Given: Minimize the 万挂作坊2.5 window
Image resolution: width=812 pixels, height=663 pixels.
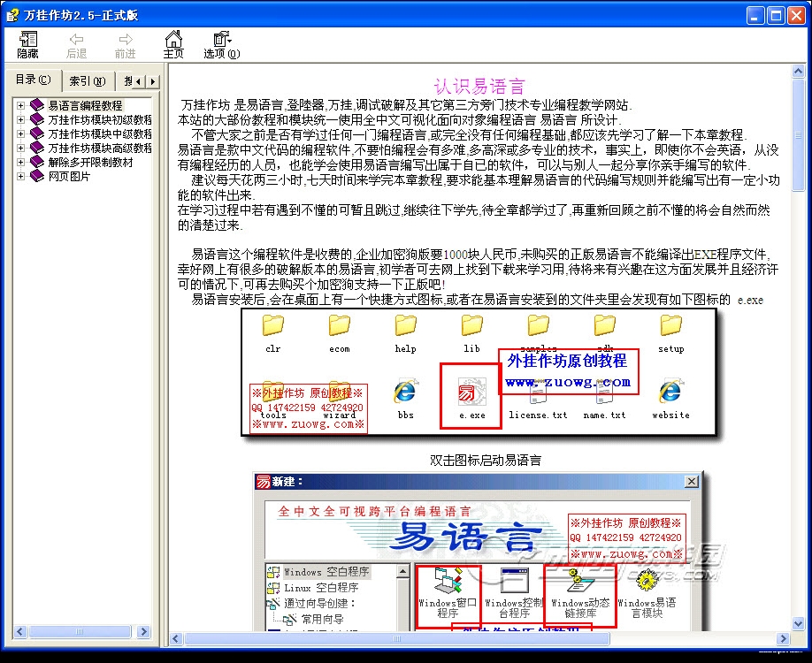Looking at the screenshot, I should point(755,16).
